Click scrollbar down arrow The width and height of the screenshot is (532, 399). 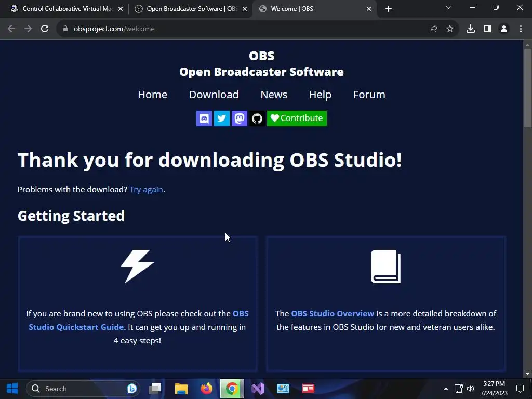tap(527, 374)
